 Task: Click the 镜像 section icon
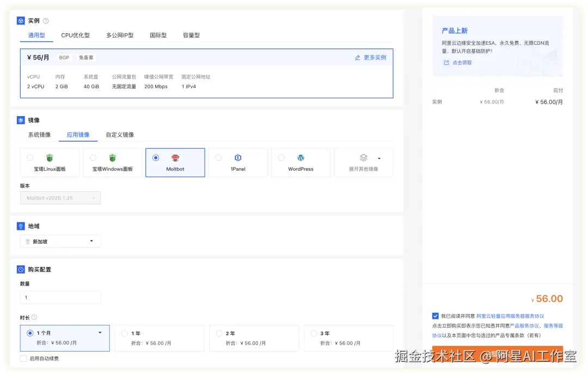pos(21,120)
